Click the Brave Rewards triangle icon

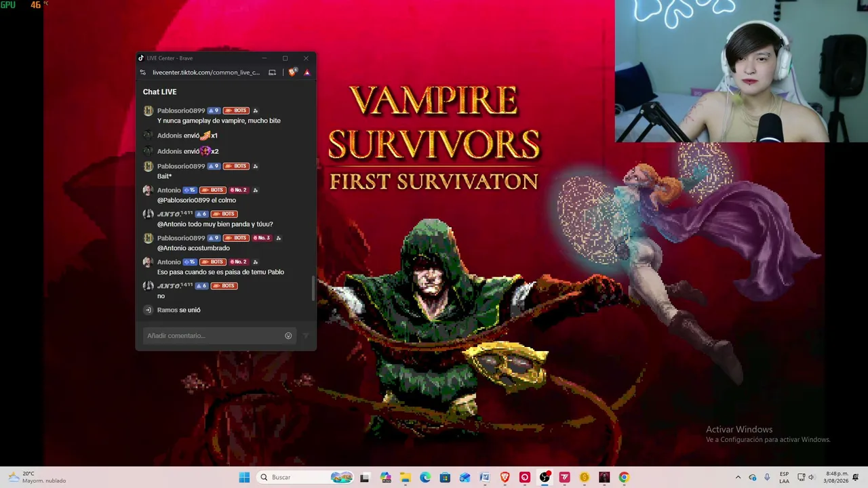307,73
